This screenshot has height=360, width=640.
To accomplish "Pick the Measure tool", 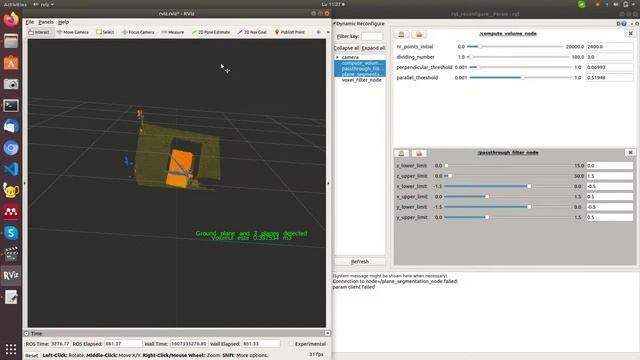I will (x=172, y=32).
